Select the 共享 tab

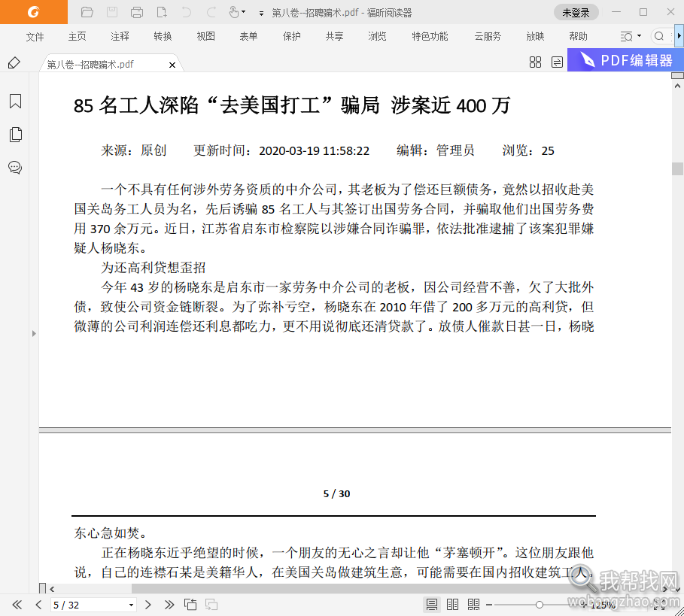pos(335,37)
